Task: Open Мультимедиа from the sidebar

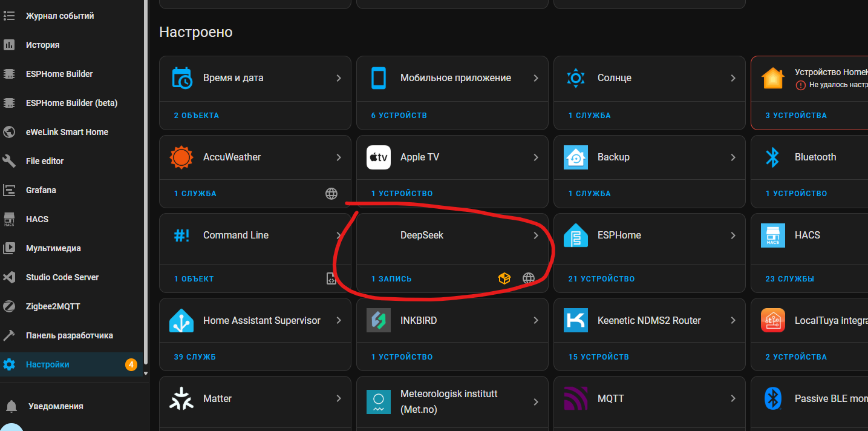Action: click(71, 248)
